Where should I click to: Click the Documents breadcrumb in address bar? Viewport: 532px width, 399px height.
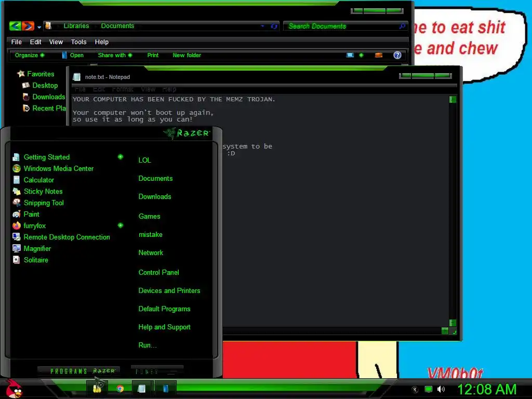click(117, 26)
